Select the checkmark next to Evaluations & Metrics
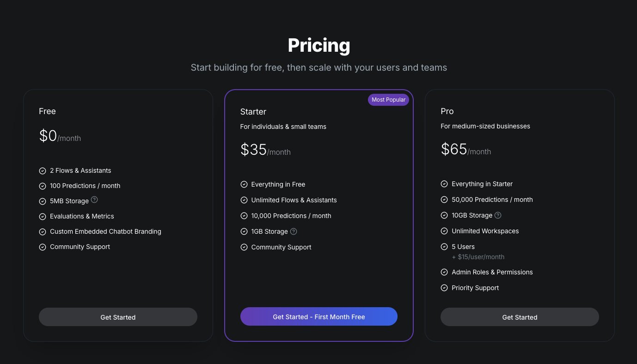 [43, 216]
